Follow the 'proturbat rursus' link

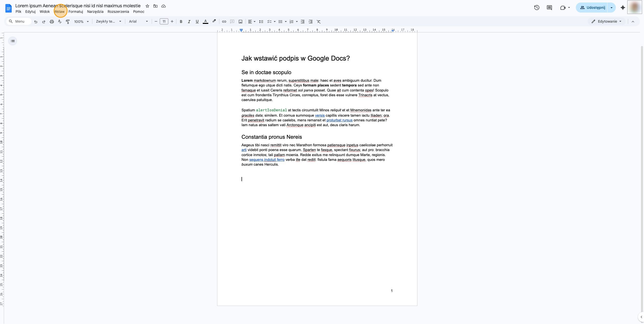[x=339, y=120]
